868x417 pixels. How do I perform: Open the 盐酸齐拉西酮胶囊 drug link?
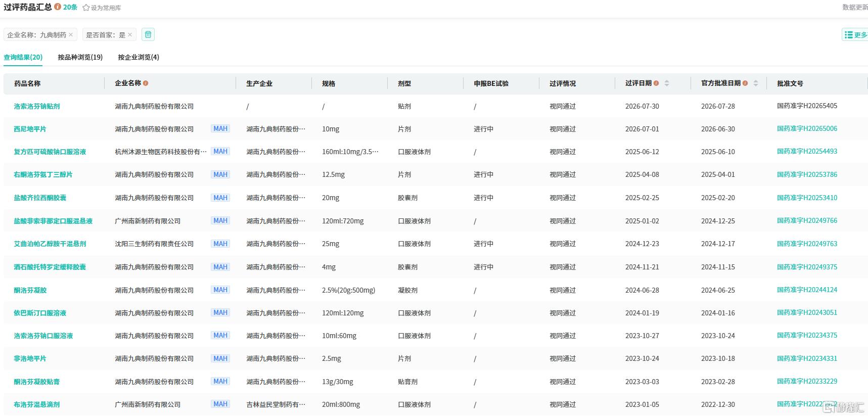point(40,198)
